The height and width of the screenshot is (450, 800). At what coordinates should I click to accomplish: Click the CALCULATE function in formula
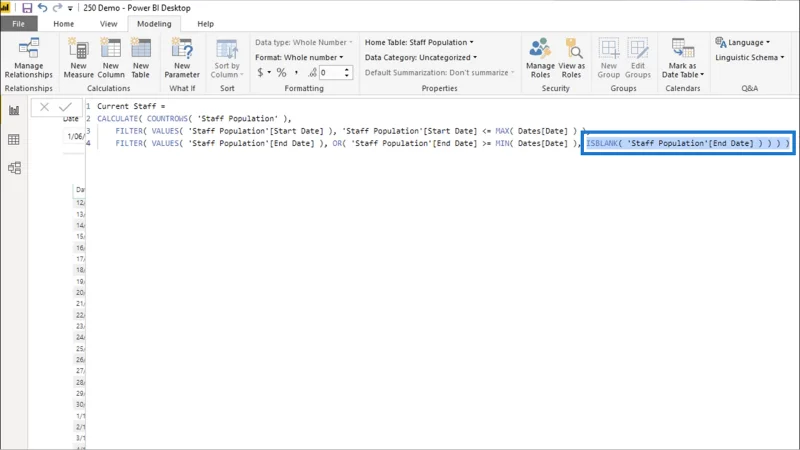point(120,118)
